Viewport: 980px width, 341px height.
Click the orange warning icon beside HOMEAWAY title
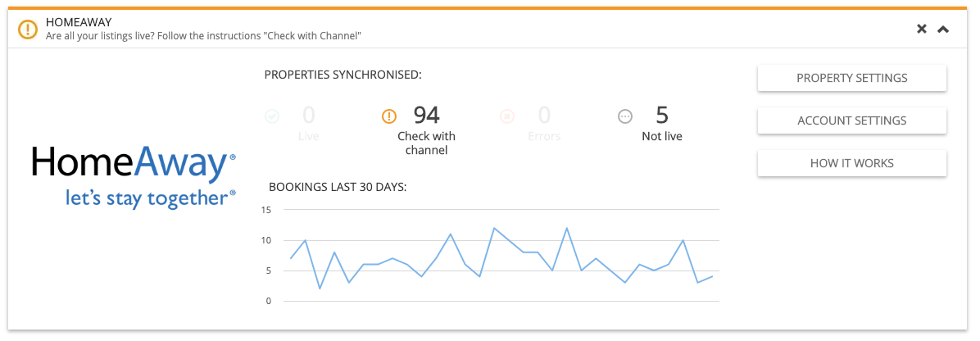tap(28, 29)
